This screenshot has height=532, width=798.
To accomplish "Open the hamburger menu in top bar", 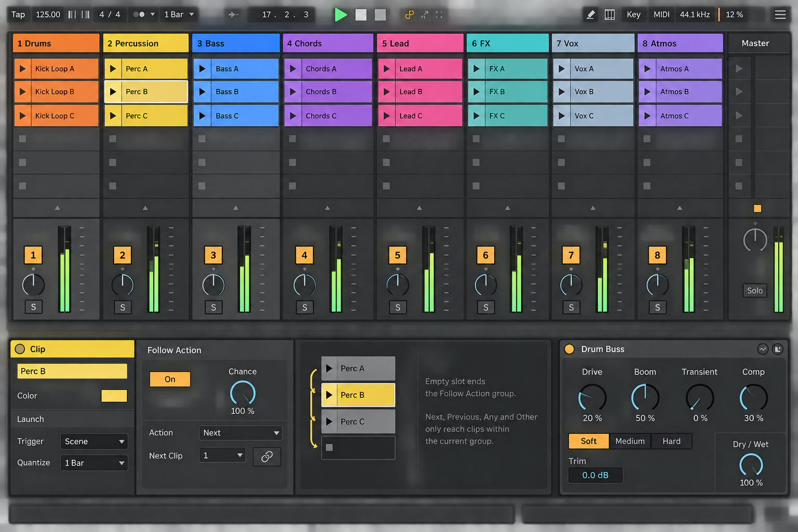I will pyautogui.click(x=780, y=15).
